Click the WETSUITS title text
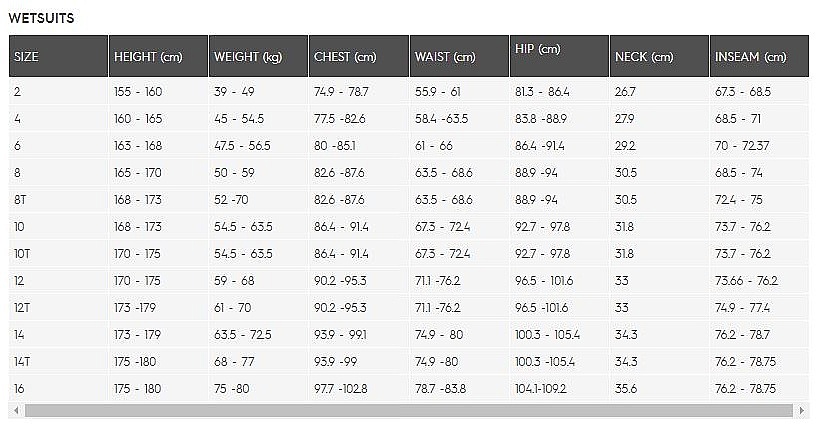This screenshot has width=820, height=430. pos(41,18)
